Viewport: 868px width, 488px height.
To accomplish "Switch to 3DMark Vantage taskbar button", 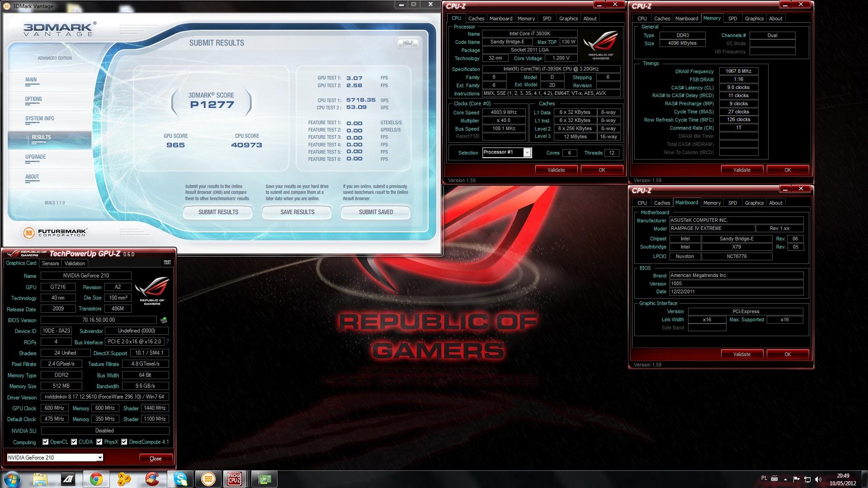I will (208, 479).
